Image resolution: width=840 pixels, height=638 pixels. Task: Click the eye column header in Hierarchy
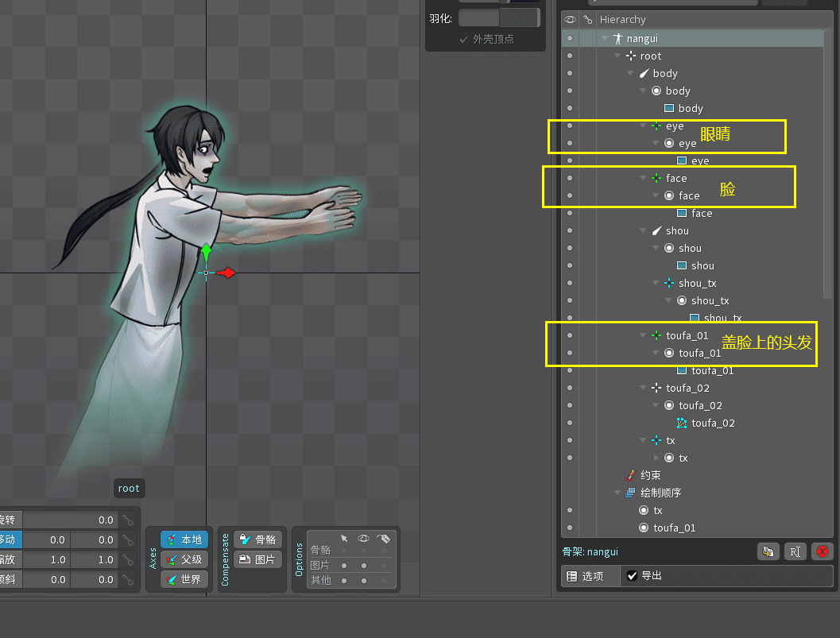pyautogui.click(x=570, y=19)
